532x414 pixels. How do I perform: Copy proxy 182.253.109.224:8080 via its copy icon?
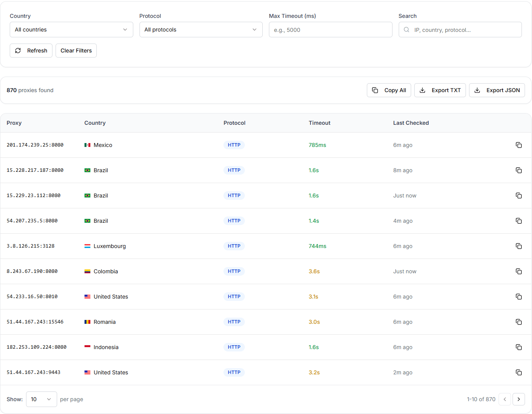[x=518, y=347]
